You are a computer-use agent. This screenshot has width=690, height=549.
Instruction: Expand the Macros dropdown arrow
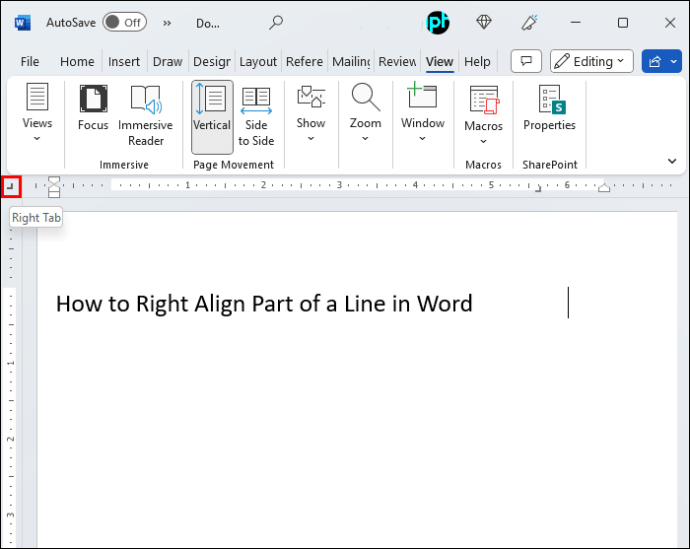coord(484,142)
